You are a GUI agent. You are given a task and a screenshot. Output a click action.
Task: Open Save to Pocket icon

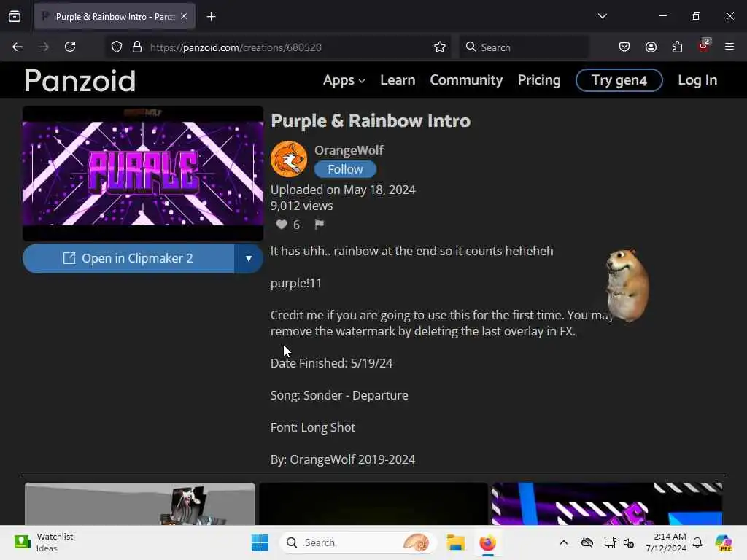(624, 47)
